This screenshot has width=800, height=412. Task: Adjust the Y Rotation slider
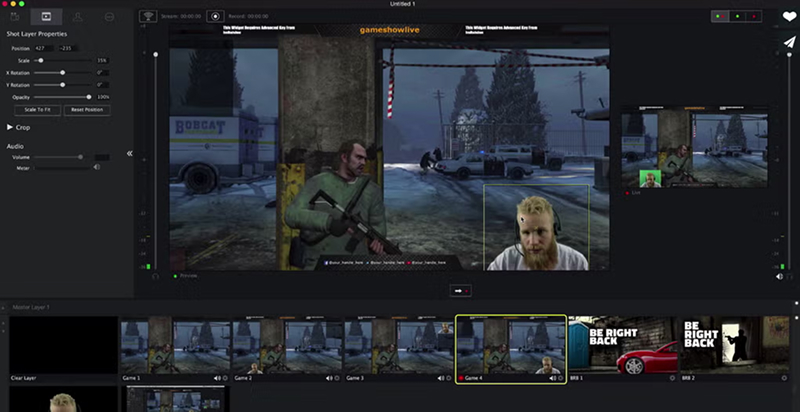pyautogui.click(x=62, y=85)
